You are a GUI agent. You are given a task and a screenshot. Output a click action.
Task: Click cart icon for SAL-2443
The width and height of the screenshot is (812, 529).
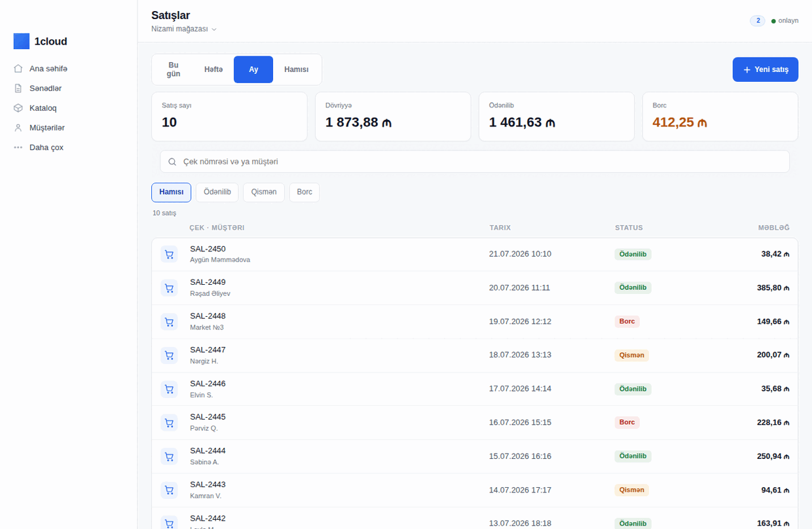[x=169, y=490]
